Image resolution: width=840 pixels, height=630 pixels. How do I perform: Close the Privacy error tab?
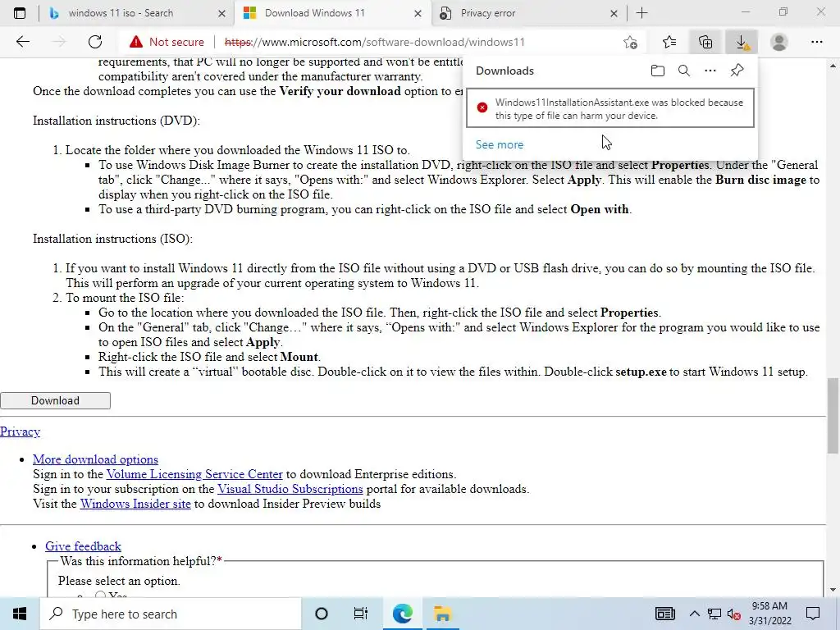(x=614, y=14)
